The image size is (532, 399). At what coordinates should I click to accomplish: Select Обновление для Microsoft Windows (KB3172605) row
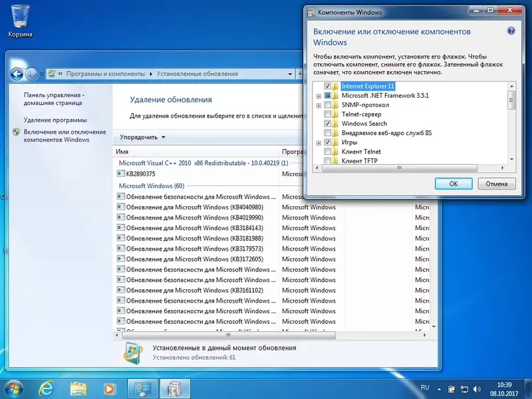(273, 259)
